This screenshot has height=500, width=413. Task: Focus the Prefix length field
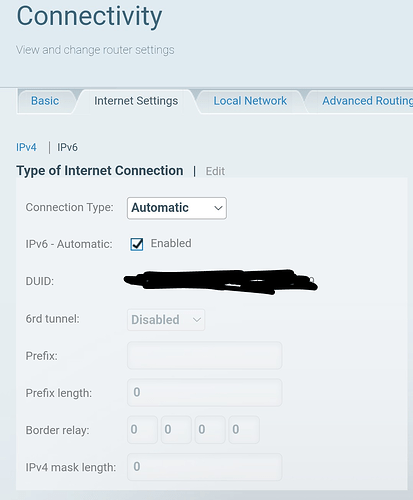(x=205, y=393)
